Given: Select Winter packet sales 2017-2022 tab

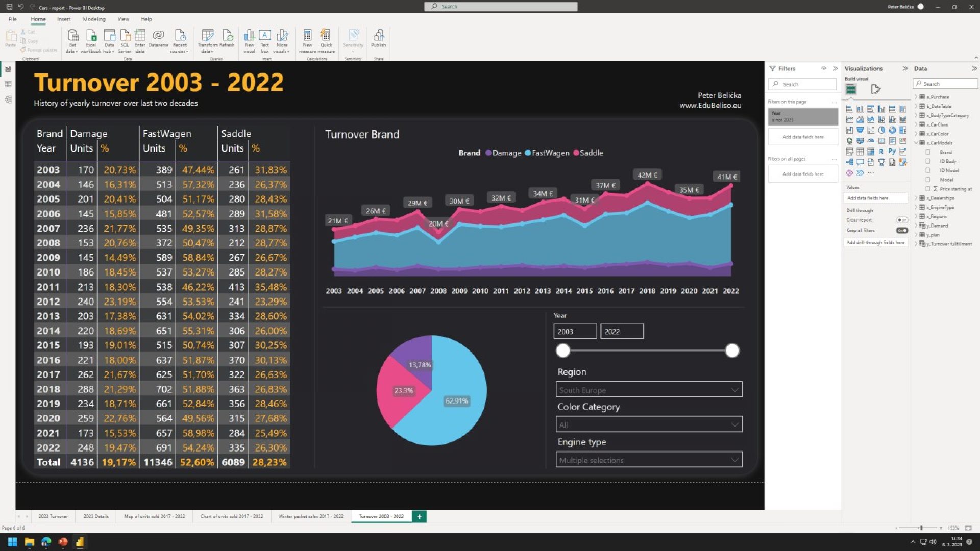Looking at the screenshot, I should [310, 516].
